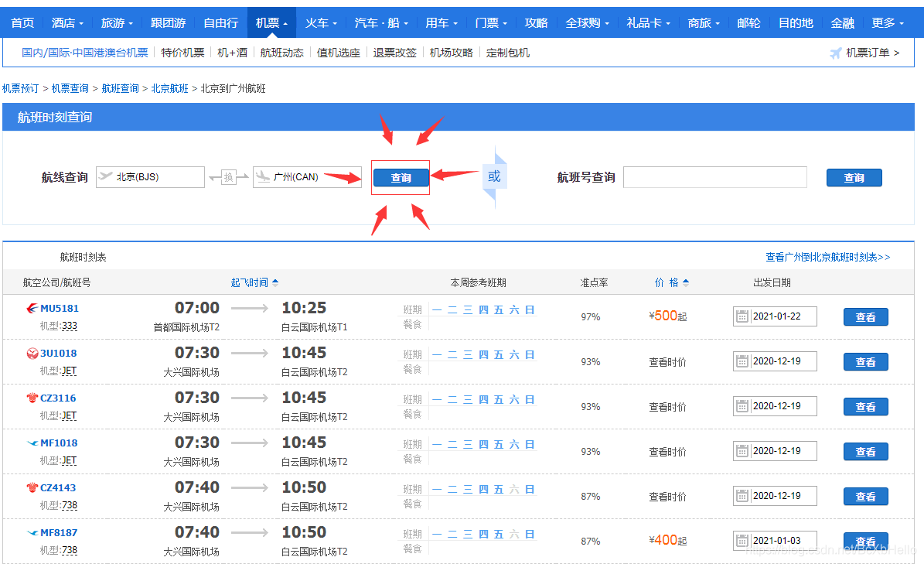Click 查询 button for flight number search
Screen dimensions: 924x564
click(x=854, y=177)
